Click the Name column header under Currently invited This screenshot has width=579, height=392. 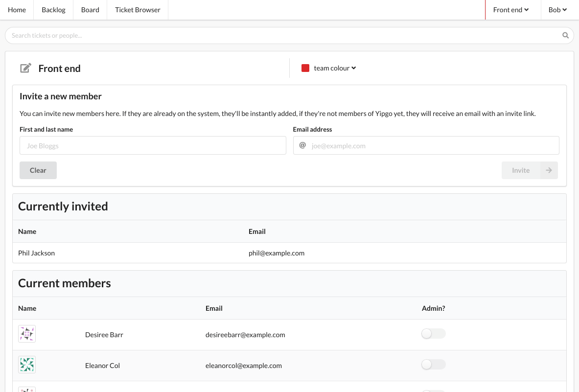[x=27, y=231]
